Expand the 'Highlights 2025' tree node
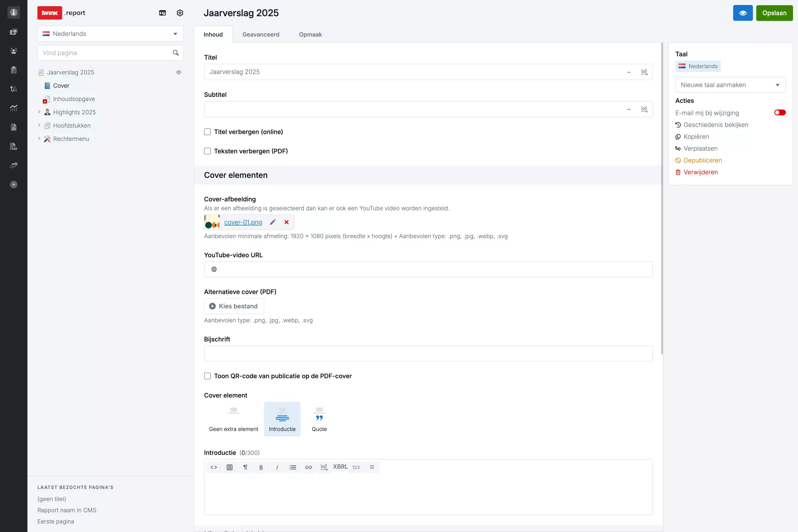 tap(39, 112)
